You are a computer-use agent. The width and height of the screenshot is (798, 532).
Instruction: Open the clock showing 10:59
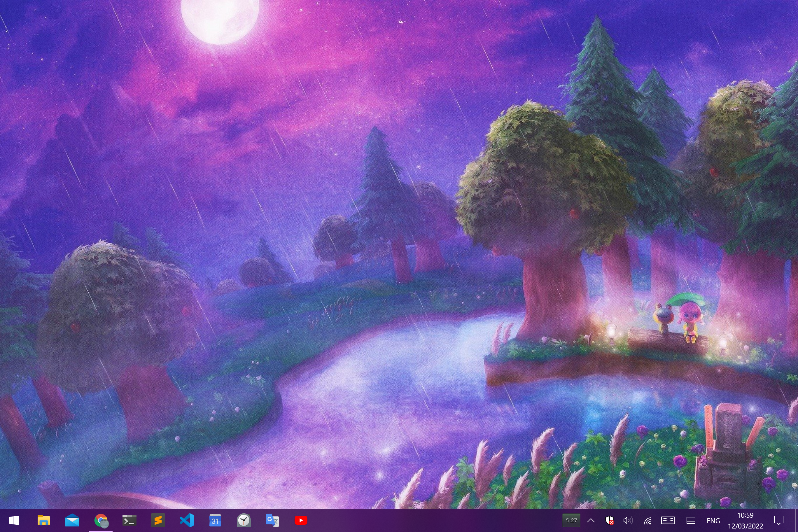pos(745,520)
